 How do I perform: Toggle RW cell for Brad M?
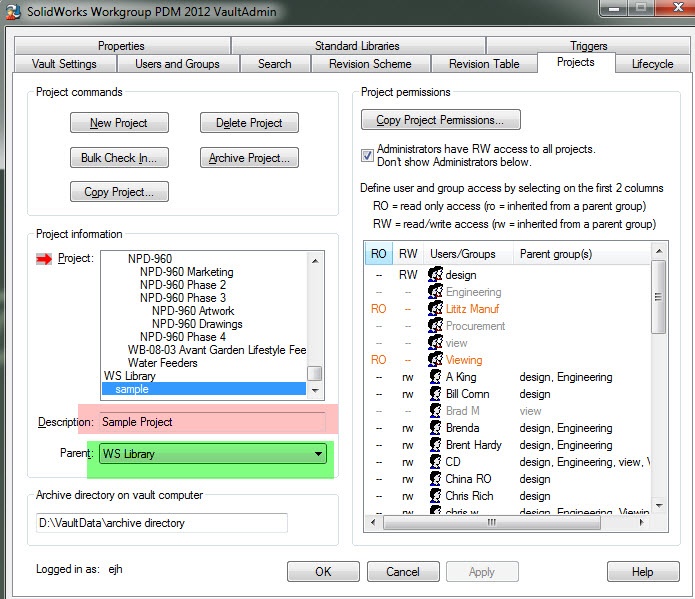(x=408, y=411)
